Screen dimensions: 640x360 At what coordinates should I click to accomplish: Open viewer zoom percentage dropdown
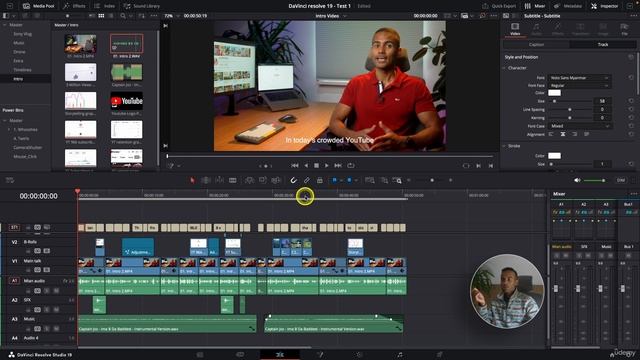171,16
